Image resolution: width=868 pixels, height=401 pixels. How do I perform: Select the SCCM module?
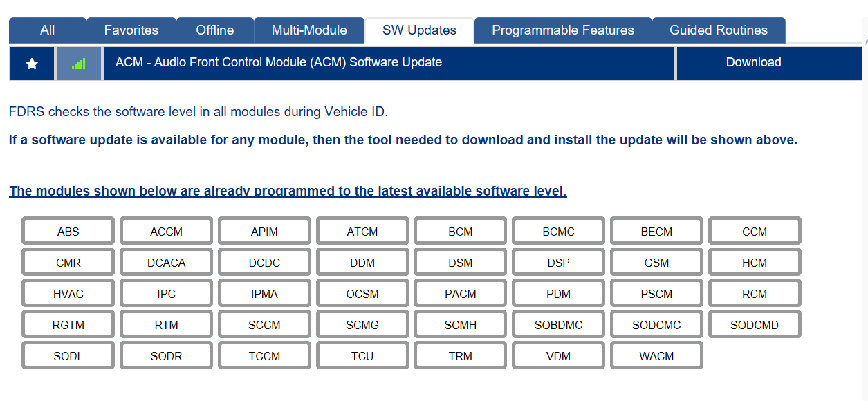[x=264, y=324]
